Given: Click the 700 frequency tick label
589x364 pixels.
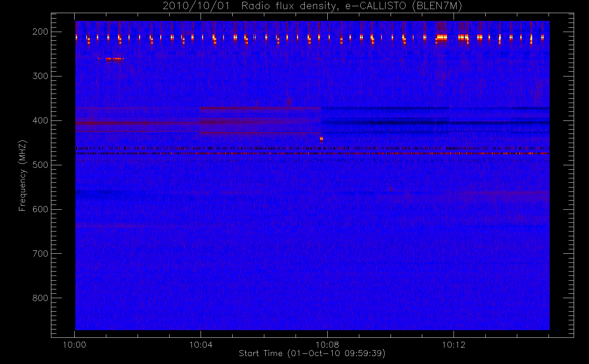Looking at the screenshot, I should (40, 254).
